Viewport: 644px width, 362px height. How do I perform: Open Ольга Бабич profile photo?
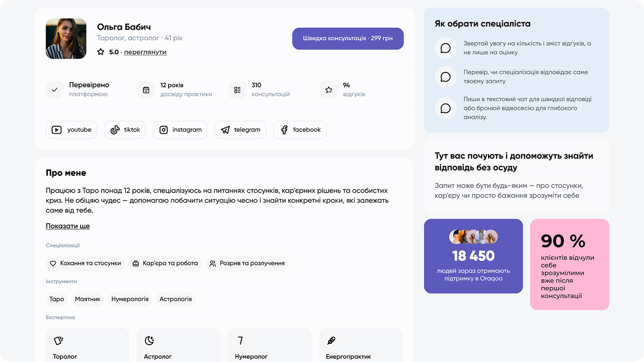(66, 39)
